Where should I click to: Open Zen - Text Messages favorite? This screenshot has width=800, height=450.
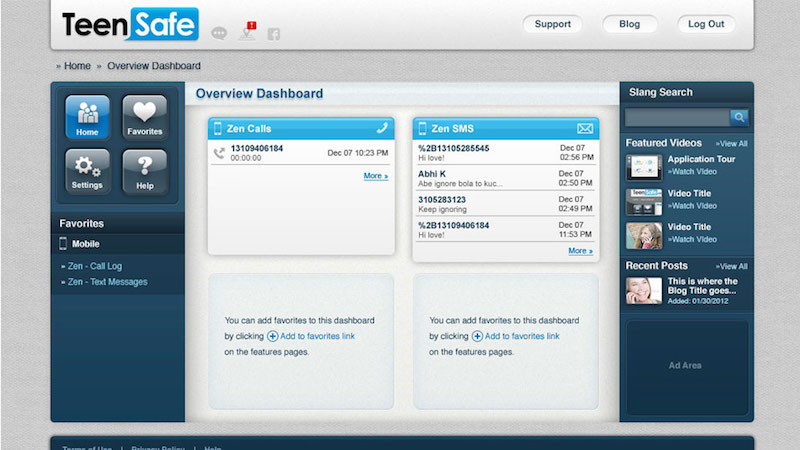click(107, 282)
